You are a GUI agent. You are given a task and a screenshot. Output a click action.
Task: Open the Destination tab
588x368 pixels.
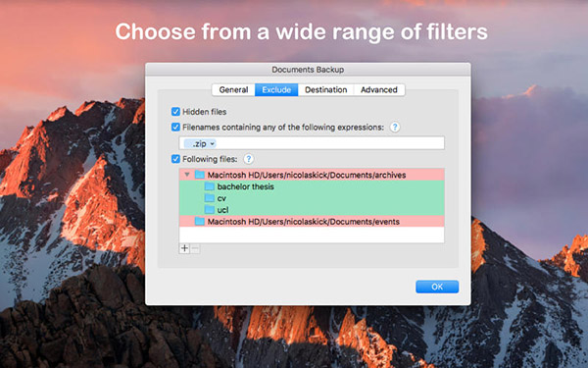325,89
